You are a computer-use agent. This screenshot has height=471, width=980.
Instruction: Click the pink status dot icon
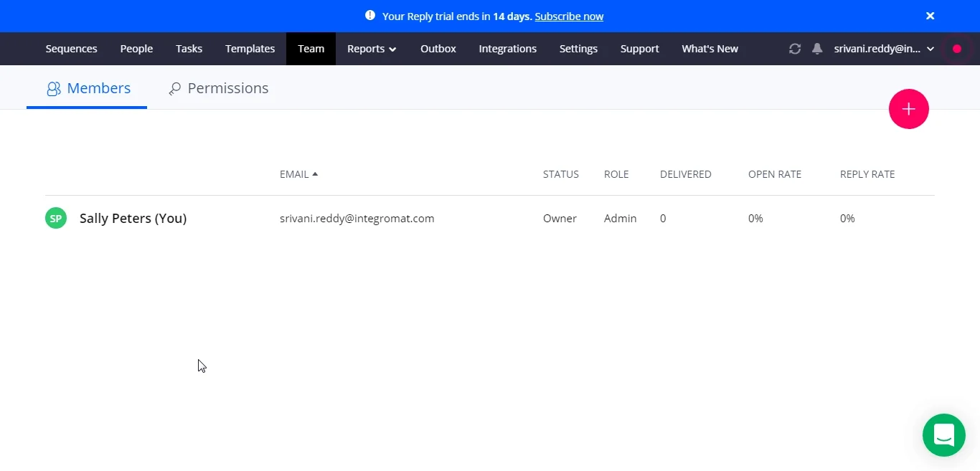(957, 49)
